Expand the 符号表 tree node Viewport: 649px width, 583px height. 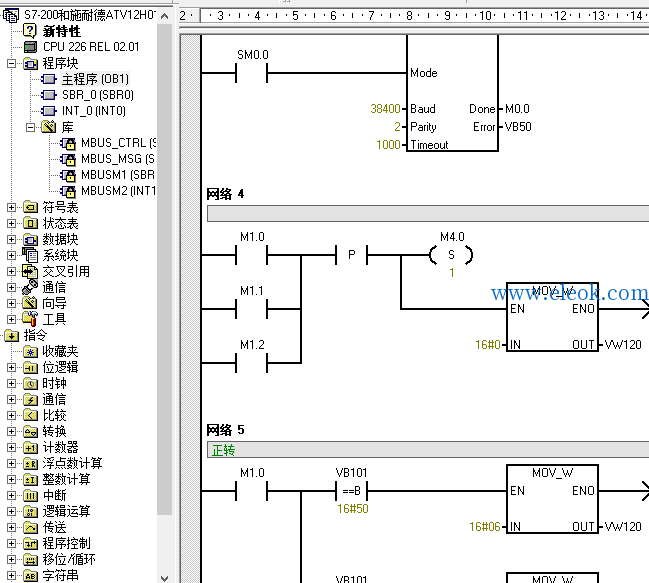coord(12,207)
